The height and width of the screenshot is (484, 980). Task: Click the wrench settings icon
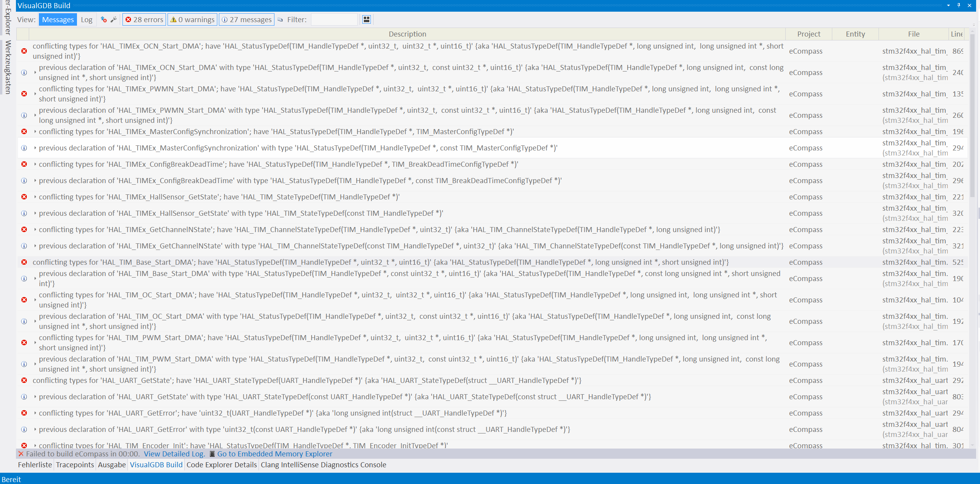(114, 19)
